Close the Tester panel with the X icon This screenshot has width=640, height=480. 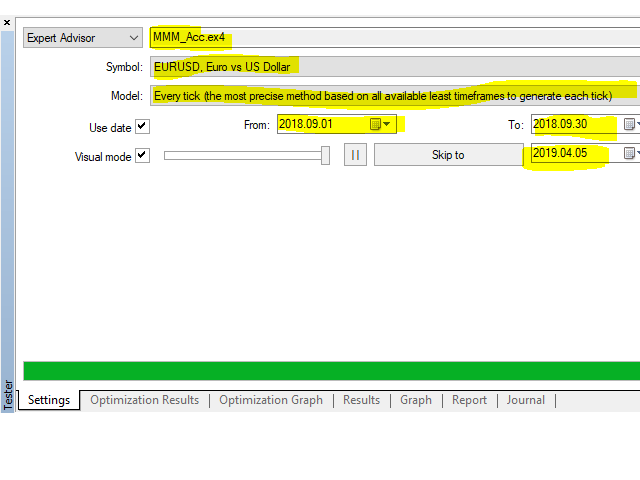pos(7,22)
